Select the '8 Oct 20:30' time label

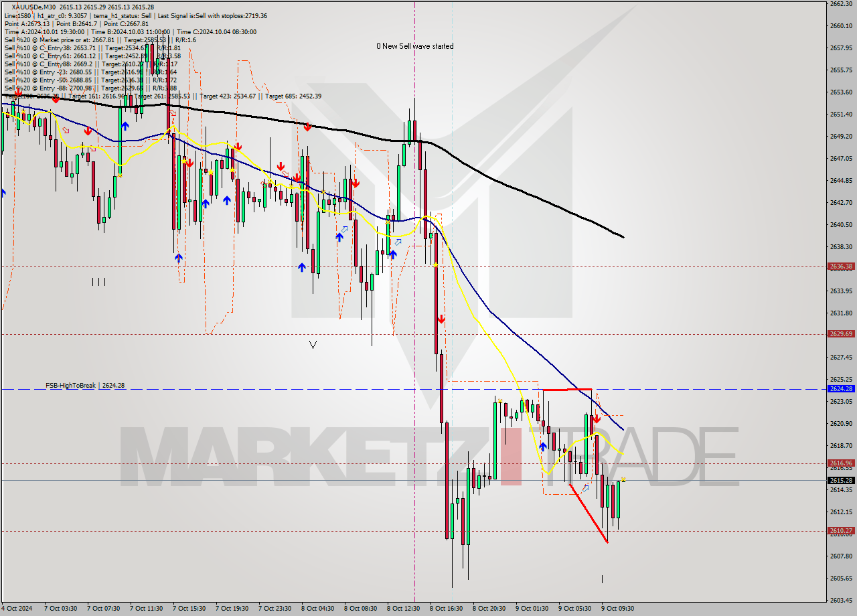click(x=489, y=609)
